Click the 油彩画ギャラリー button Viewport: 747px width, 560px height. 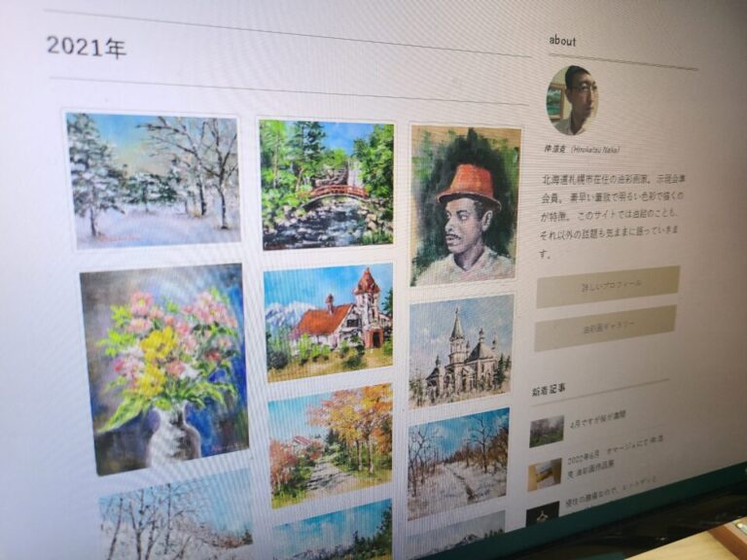point(605,328)
